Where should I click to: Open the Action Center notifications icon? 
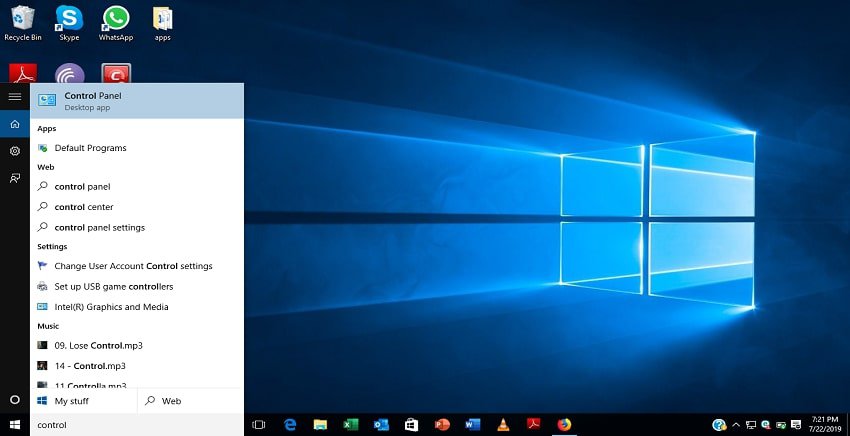coord(796,425)
